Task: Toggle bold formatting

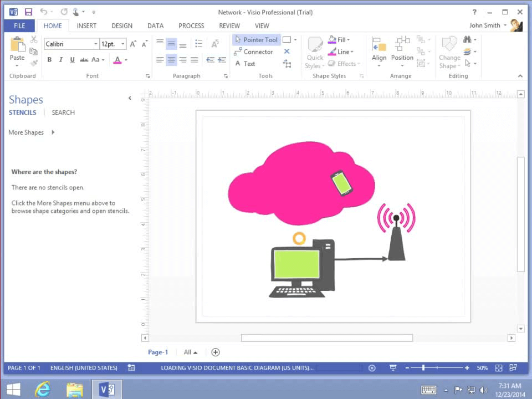Action: tap(49, 59)
